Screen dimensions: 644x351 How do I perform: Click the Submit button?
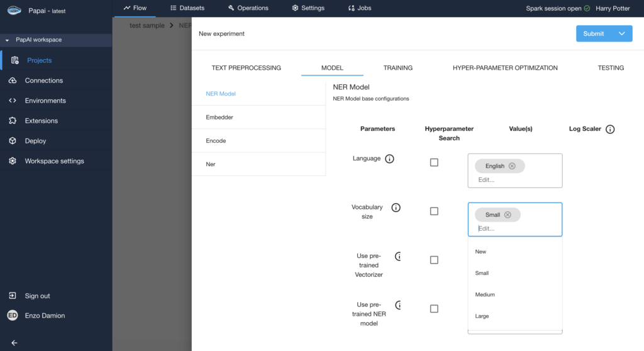pos(594,34)
